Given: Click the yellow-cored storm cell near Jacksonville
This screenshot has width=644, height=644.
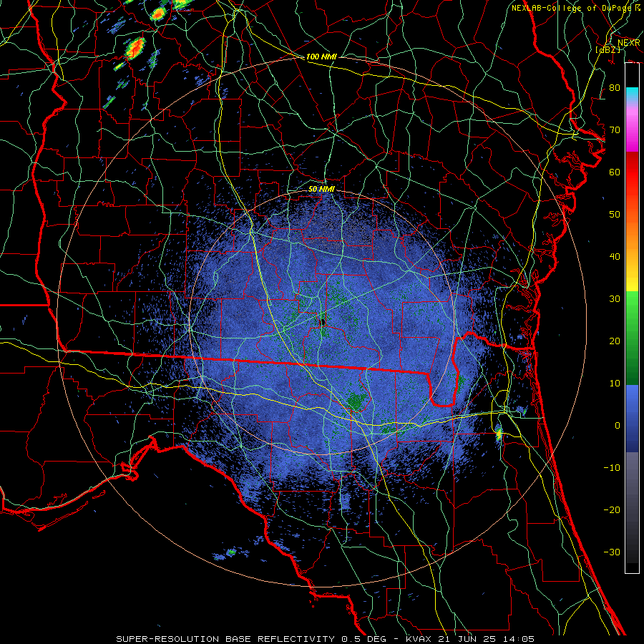Looking at the screenshot, I should tap(499, 434).
